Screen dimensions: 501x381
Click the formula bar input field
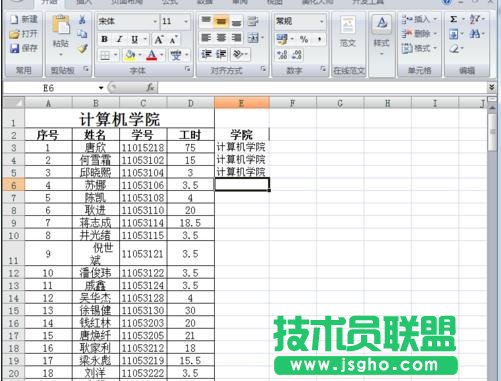click(x=322, y=88)
